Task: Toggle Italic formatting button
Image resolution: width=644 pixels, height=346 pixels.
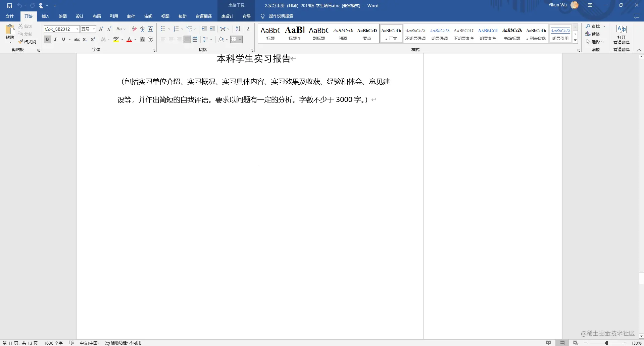Action: click(55, 39)
